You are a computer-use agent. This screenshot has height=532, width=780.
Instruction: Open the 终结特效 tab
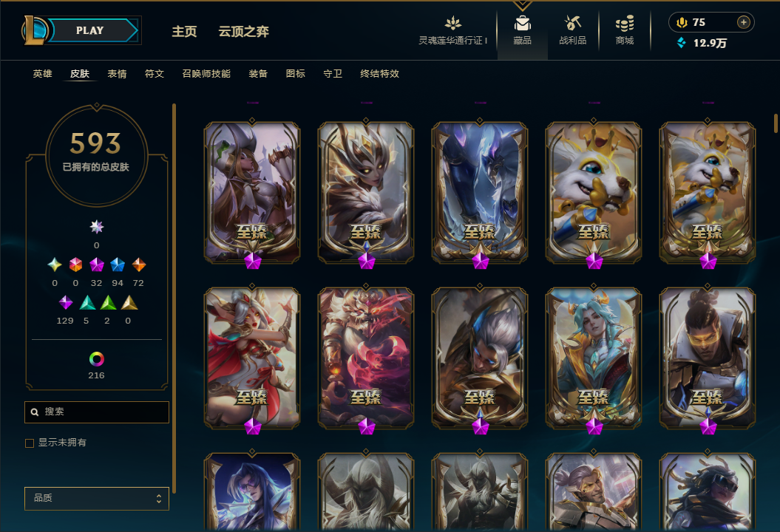(x=379, y=74)
